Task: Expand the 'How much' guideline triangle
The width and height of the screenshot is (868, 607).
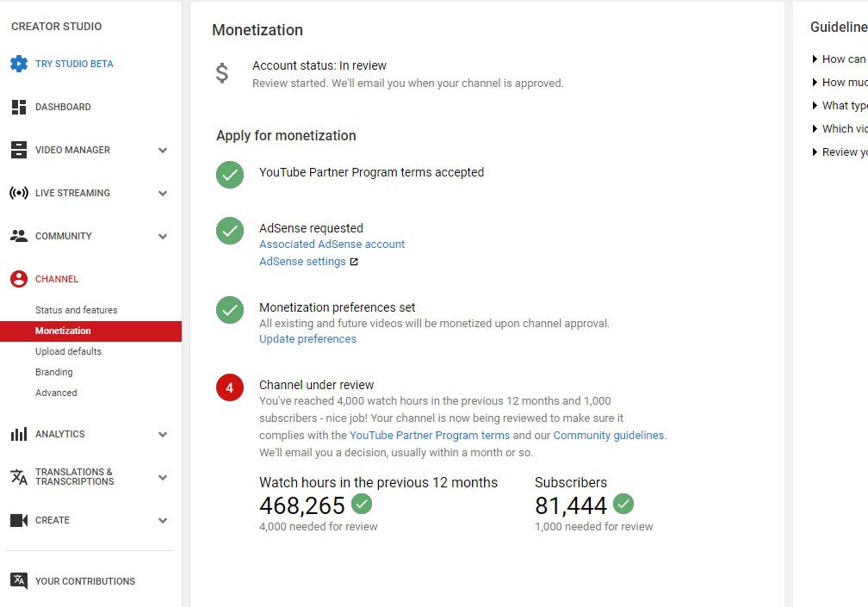Action: [x=815, y=83]
